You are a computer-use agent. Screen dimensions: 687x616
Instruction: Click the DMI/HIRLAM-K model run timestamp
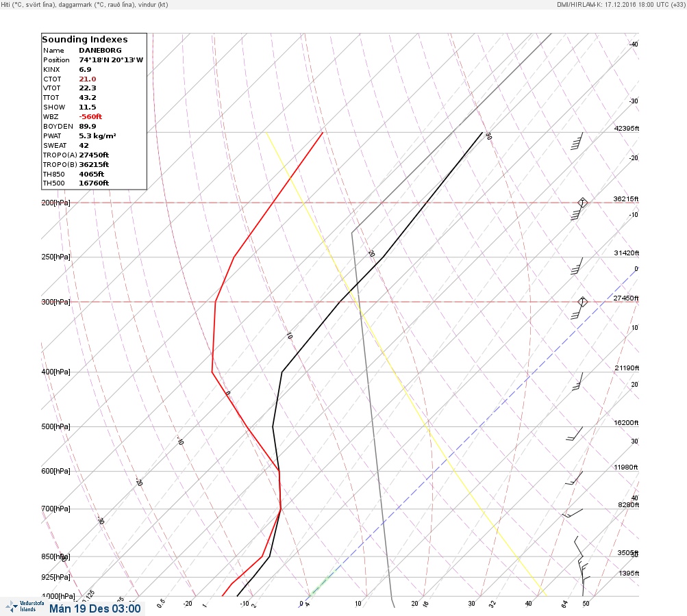(621, 4)
